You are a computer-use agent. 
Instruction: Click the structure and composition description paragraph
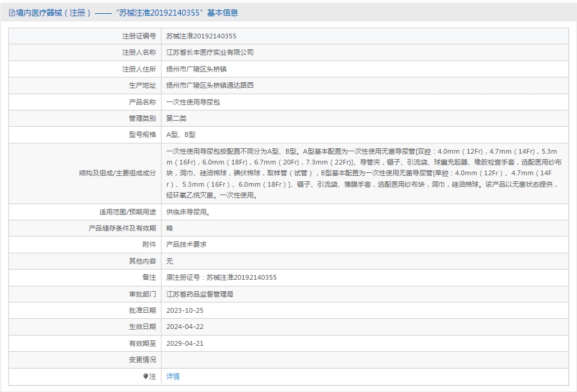point(364,173)
